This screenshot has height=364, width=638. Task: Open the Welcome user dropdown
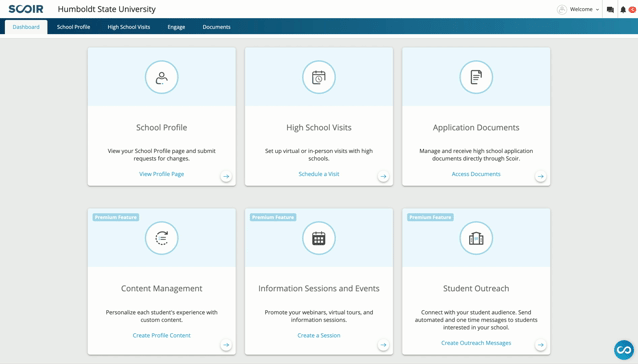pos(584,9)
